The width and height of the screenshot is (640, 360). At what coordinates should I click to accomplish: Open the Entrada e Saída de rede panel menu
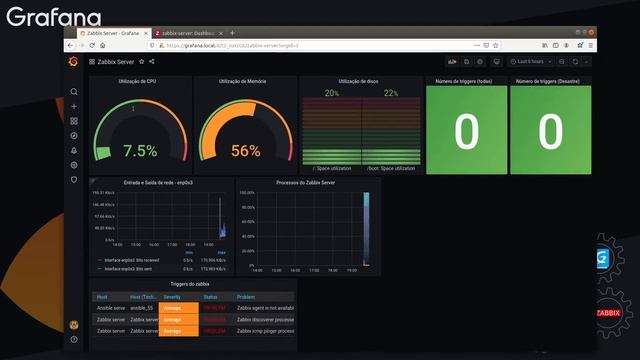coord(158,182)
